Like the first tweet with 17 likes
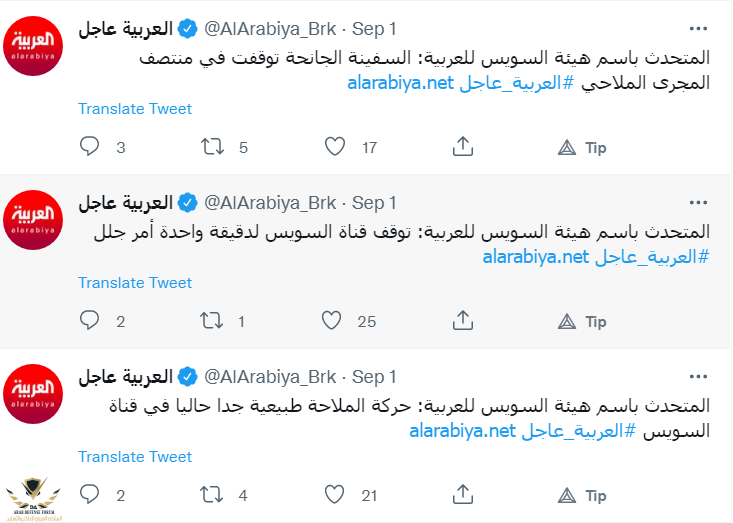This screenshot has height=523, width=733. [x=335, y=146]
